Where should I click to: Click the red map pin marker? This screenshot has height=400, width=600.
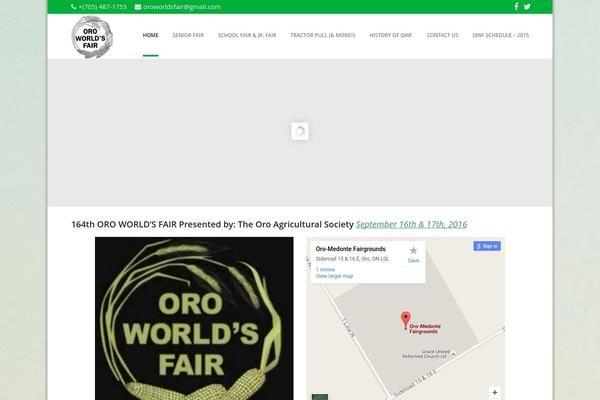point(406,320)
